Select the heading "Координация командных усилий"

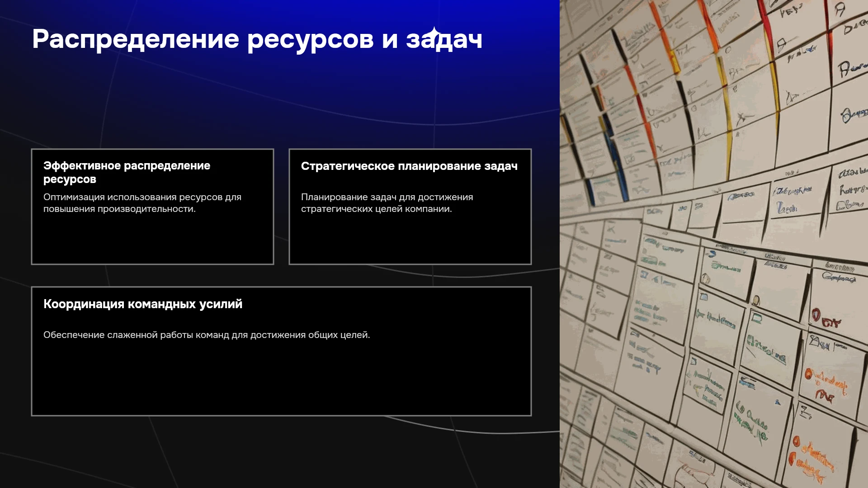click(x=143, y=304)
